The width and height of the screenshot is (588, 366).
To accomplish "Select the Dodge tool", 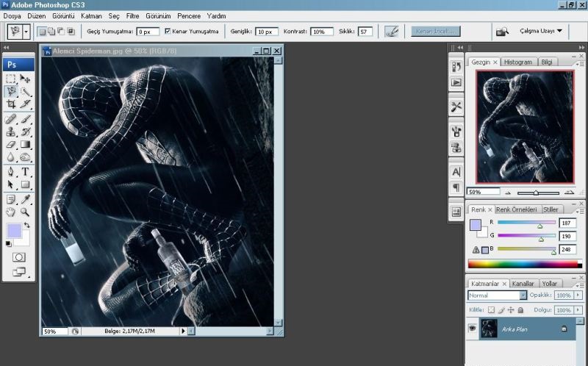I will click(x=25, y=157).
